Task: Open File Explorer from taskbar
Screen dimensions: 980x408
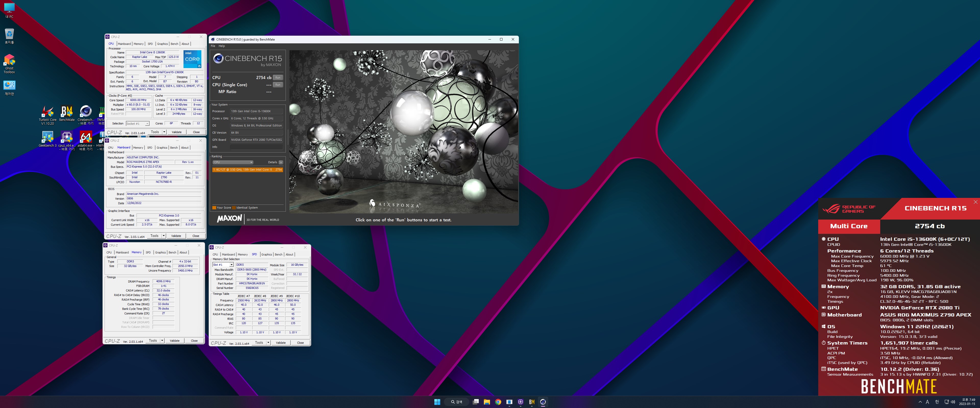Action: point(487,402)
